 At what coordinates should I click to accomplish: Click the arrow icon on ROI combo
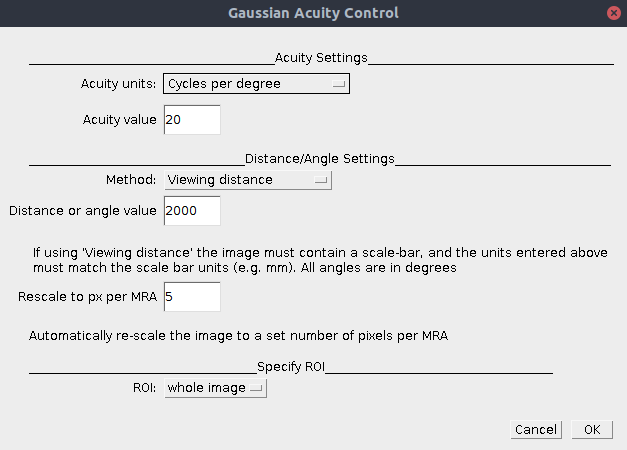(x=256, y=388)
